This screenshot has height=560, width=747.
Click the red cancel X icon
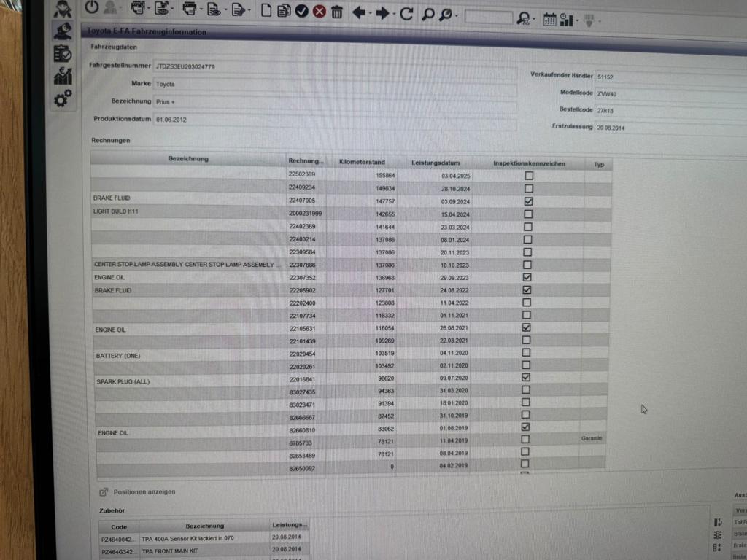point(320,12)
